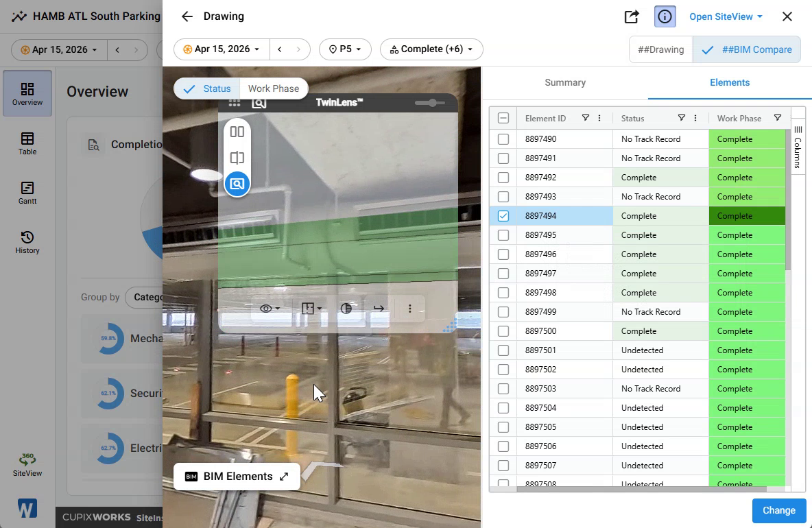Image resolution: width=812 pixels, height=528 pixels.
Task: Check the box for element 8897499
Action: [x=503, y=312]
